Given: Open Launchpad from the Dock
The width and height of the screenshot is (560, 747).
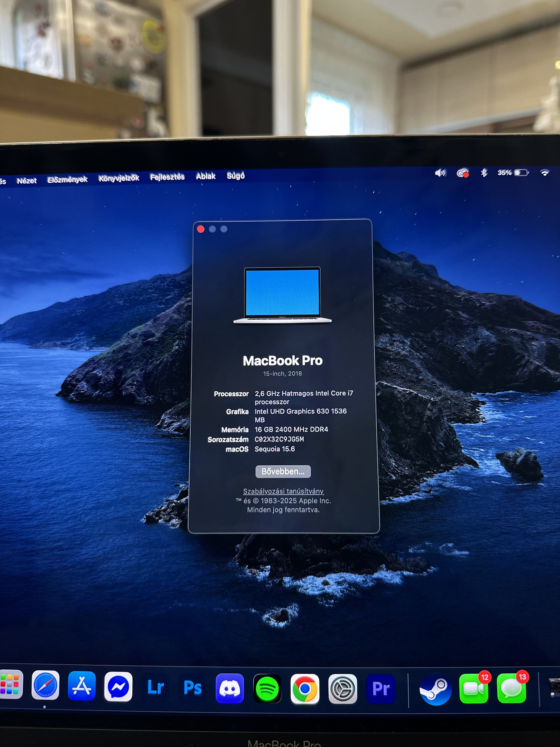Looking at the screenshot, I should (x=11, y=684).
